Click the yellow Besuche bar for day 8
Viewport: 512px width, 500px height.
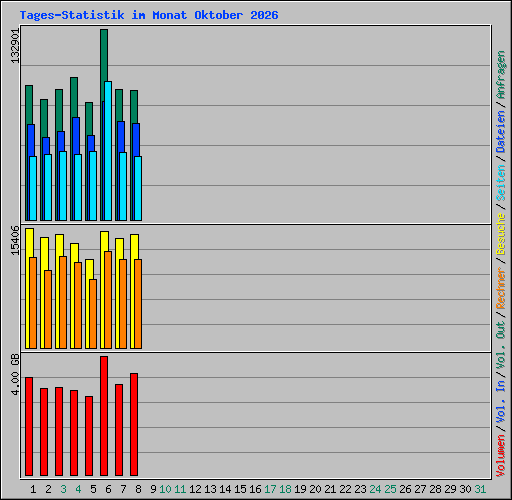(x=133, y=247)
